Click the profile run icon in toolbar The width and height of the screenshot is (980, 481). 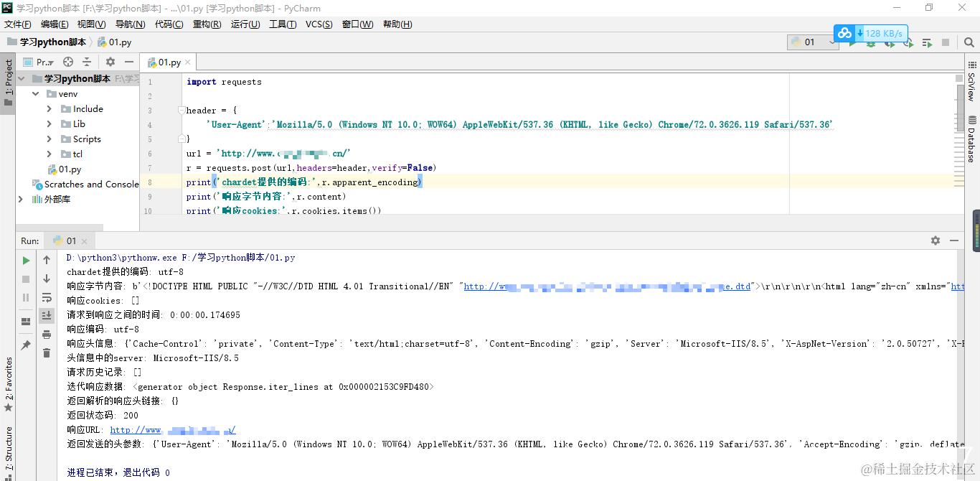click(908, 42)
